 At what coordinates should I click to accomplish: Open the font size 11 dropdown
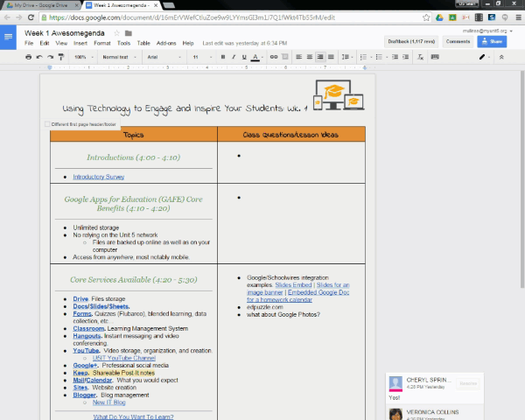[x=202, y=57]
